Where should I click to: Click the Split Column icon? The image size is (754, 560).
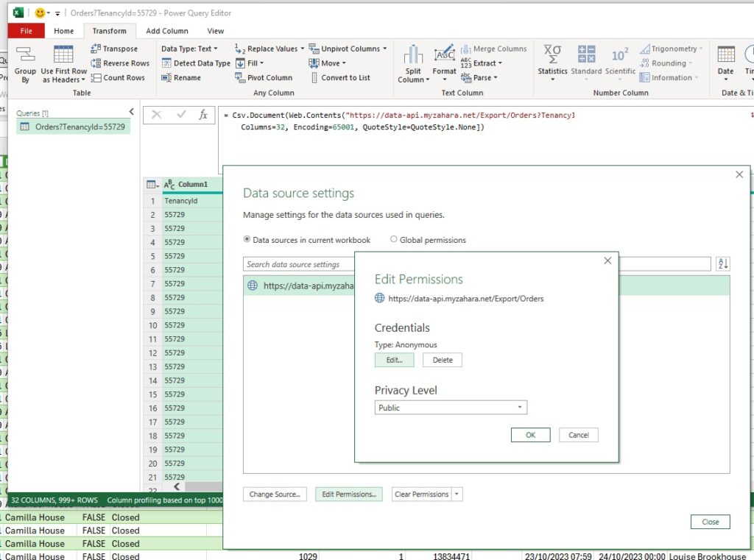click(x=413, y=54)
